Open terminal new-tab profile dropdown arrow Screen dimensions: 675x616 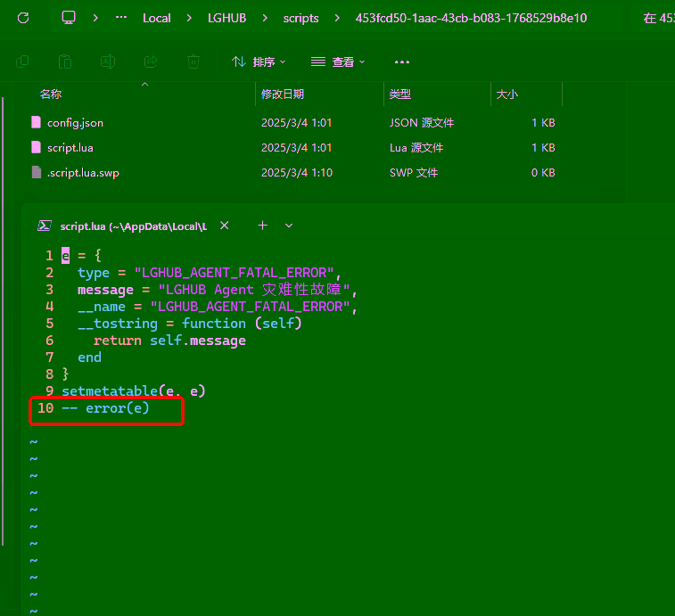click(x=289, y=226)
